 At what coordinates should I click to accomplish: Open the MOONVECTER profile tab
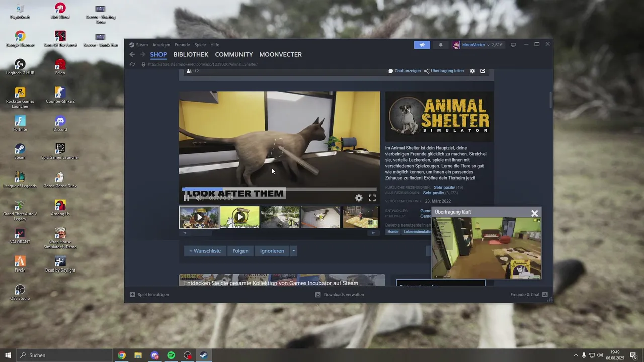click(281, 54)
